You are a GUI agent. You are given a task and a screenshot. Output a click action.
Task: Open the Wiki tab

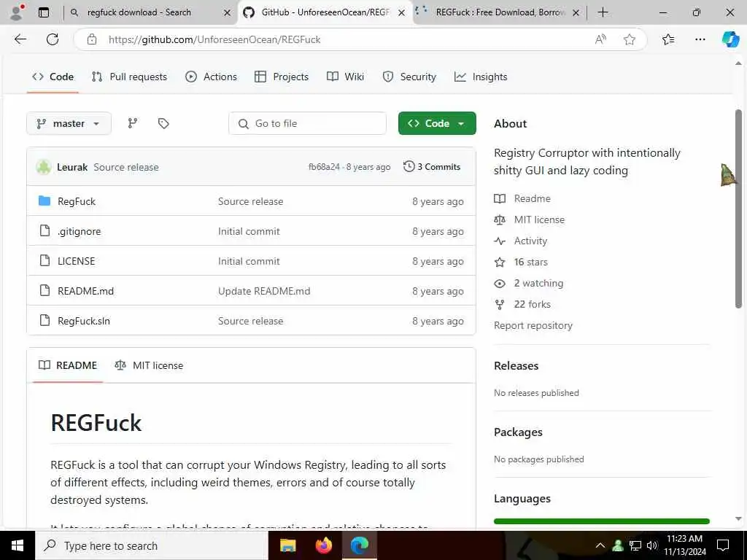pyautogui.click(x=345, y=77)
